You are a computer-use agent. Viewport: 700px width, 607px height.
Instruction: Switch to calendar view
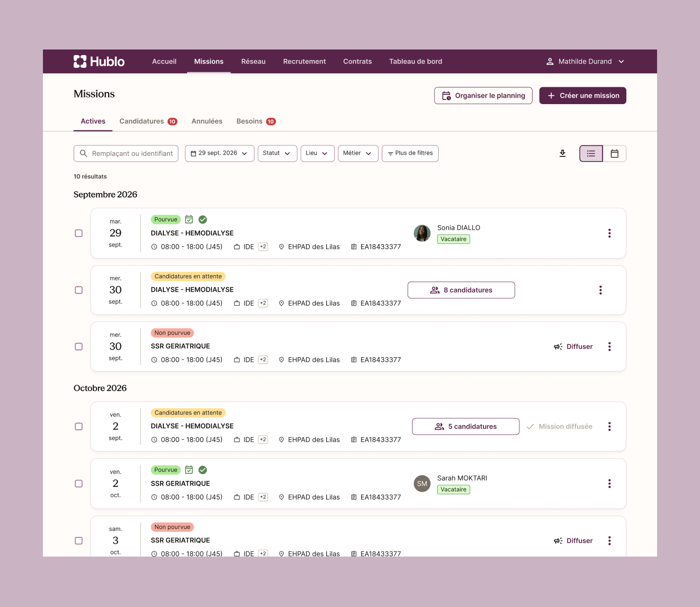[615, 154]
